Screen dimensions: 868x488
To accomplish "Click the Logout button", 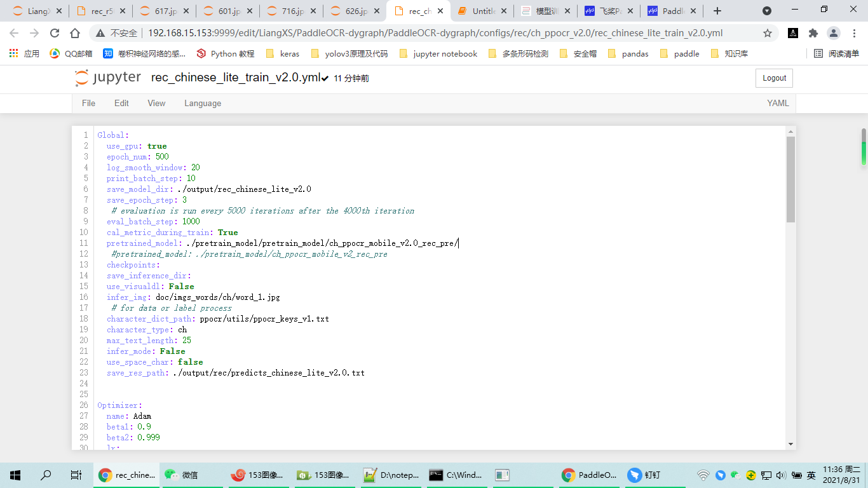I will (x=773, y=78).
